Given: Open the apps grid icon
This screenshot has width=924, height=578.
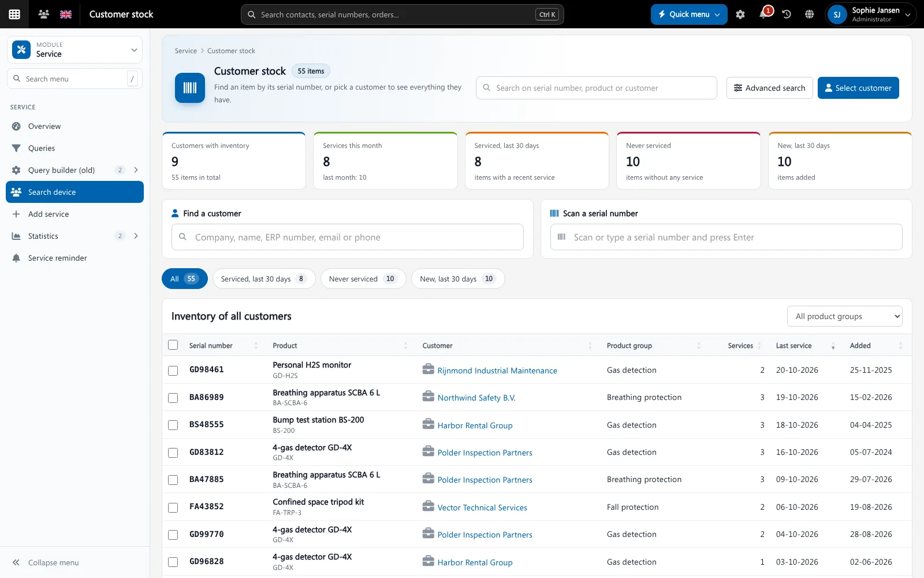Looking at the screenshot, I should (x=14, y=14).
